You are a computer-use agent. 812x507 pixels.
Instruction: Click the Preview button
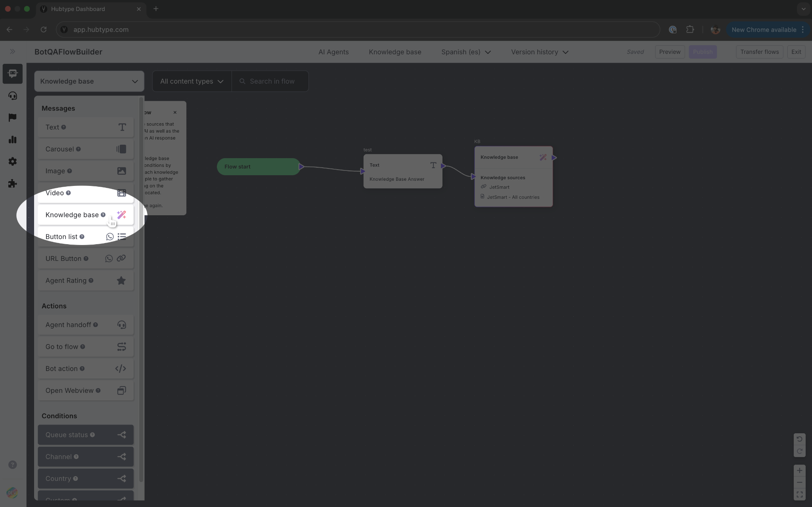[x=670, y=52]
